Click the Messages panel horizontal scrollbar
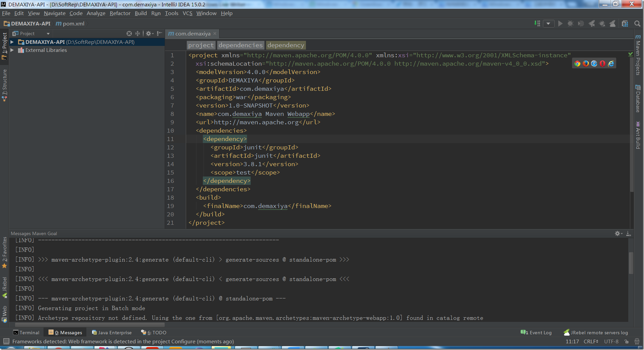The image size is (644, 350). coord(90,325)
